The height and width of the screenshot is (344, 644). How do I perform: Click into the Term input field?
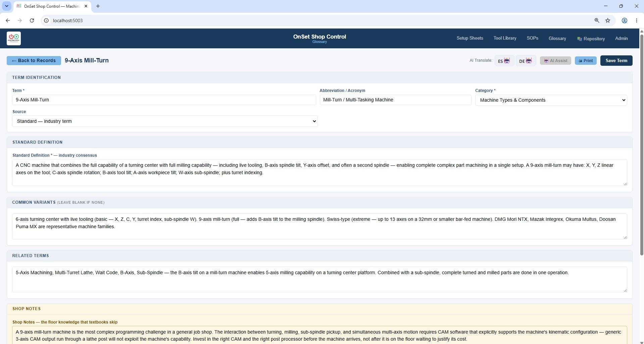point(164,100)
